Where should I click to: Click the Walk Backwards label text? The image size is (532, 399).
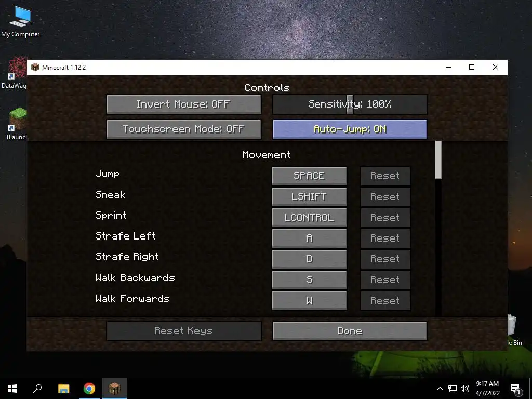coord(135,277)
